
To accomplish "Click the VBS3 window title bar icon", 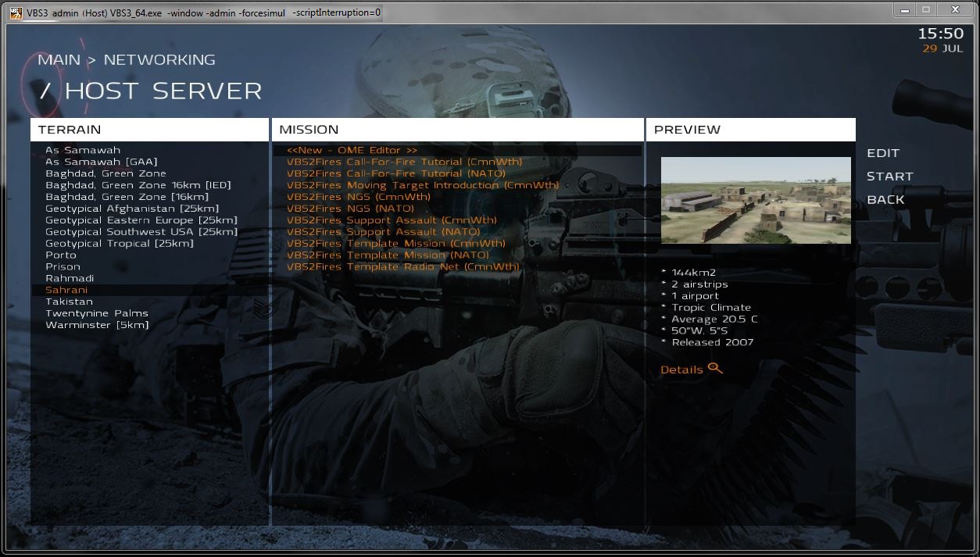I will (16, 12).
